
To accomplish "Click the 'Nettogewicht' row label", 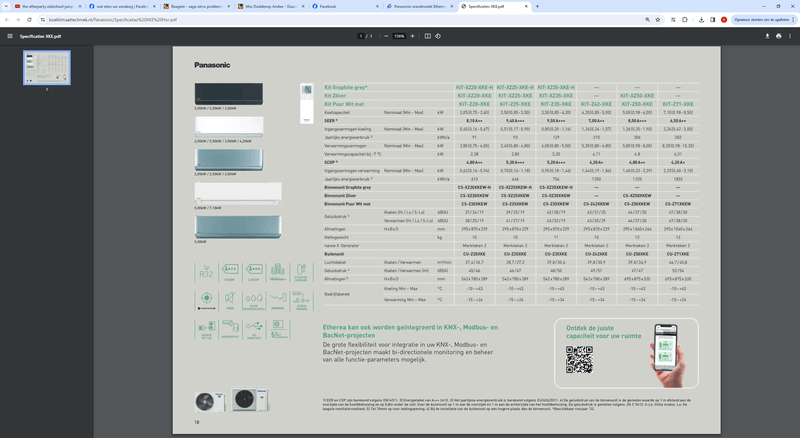I will [336, 237].
